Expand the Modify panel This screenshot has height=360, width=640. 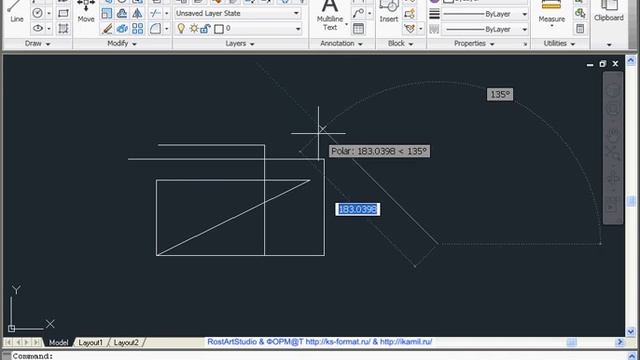(122, 43)
